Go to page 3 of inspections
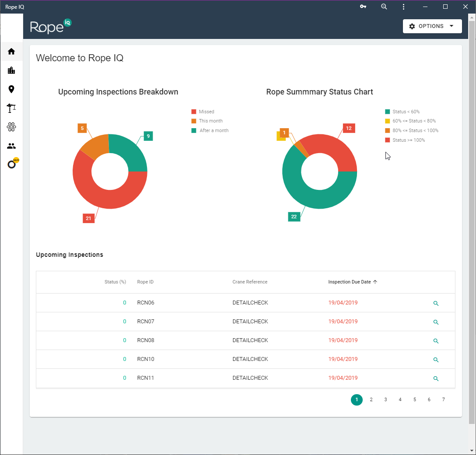The width and height of the screenshot is (476, 455). [385, 400]
